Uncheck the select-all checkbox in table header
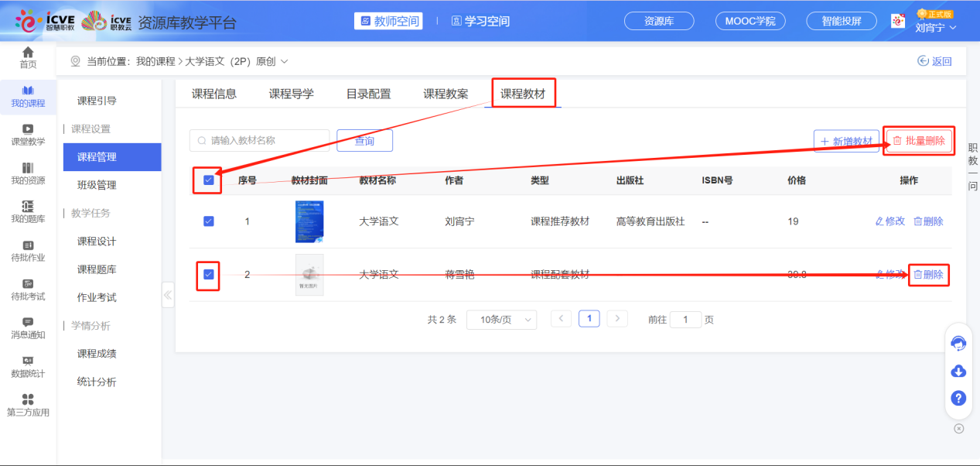The image size is (980, 466). 207,180
